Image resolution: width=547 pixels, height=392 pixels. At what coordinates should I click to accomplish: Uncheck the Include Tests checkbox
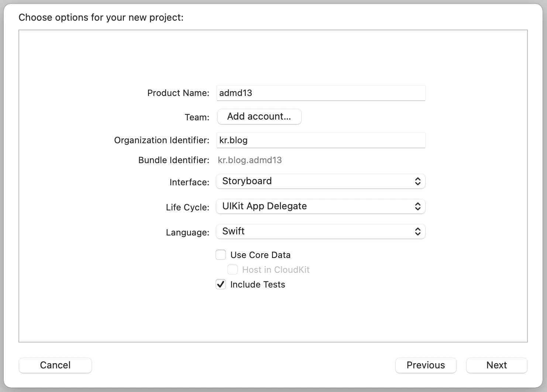[x=221, y=285]
